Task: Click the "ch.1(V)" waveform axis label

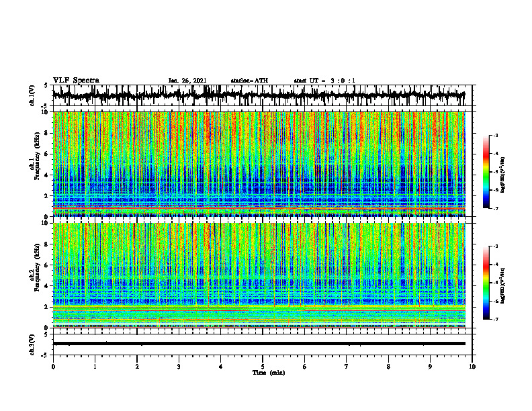Action: [32, 95]
